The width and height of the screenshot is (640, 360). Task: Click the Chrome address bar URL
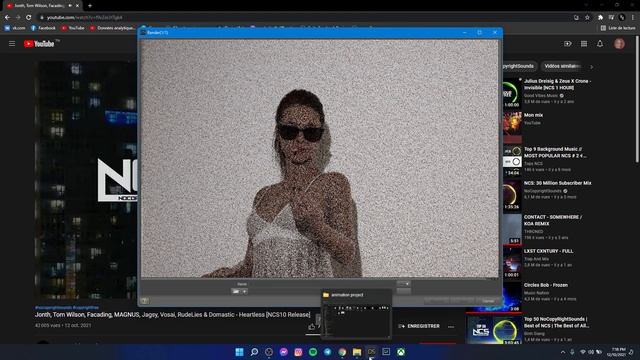coord(84,18)
